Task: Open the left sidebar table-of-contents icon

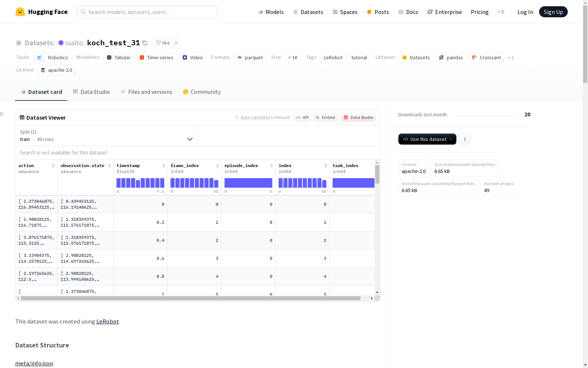Action: 2,114
